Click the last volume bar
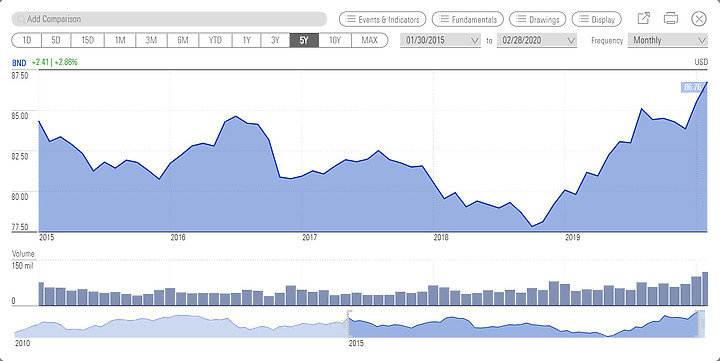 click(x=705, y=288)
